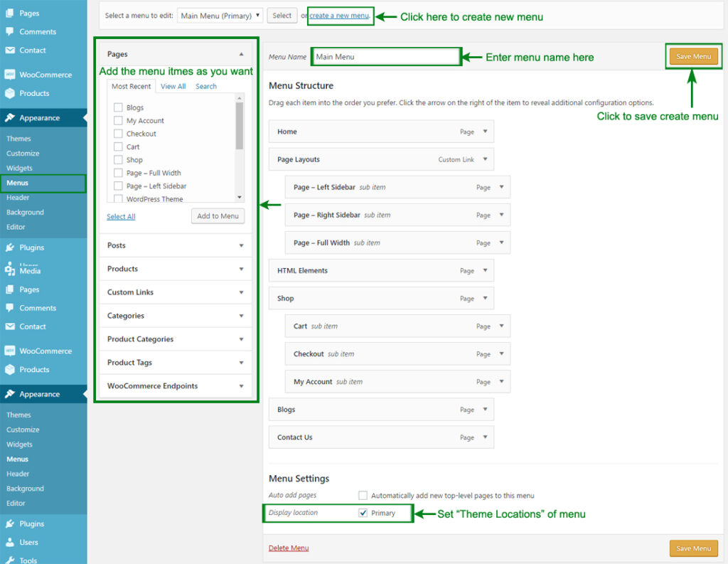728x564 pixels.
Task: Click the Delete Menu link
Action: [289, 548]
